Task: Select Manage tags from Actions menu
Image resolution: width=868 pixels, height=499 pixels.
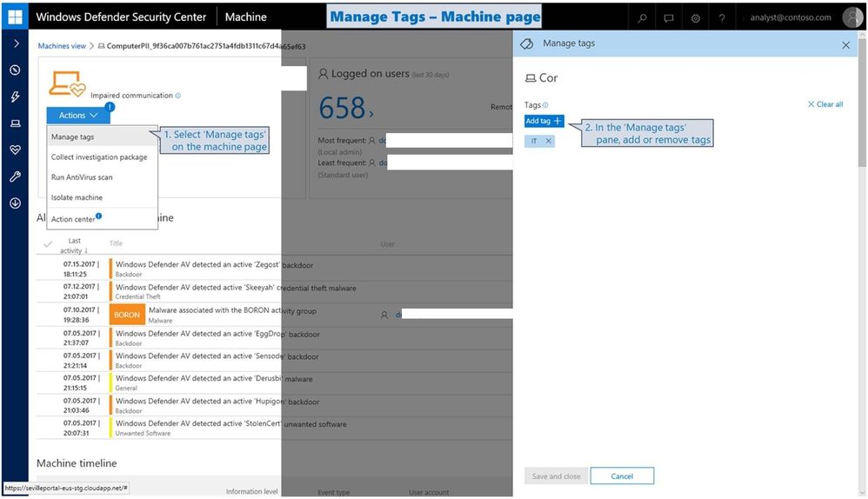Action: 103,136
